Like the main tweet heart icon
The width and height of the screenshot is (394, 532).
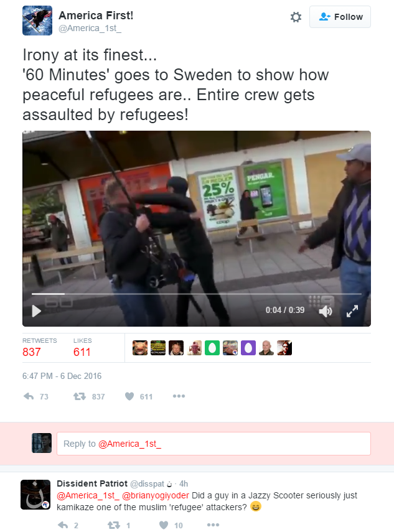point(129,396)
